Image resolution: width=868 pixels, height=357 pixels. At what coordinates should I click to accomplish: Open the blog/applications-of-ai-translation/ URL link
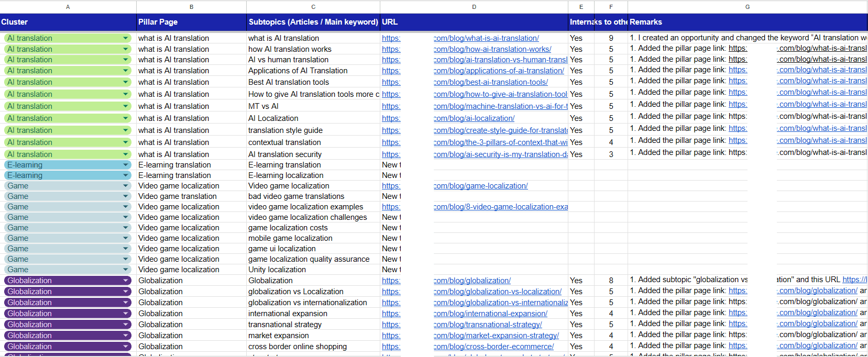tap(499, 71)
